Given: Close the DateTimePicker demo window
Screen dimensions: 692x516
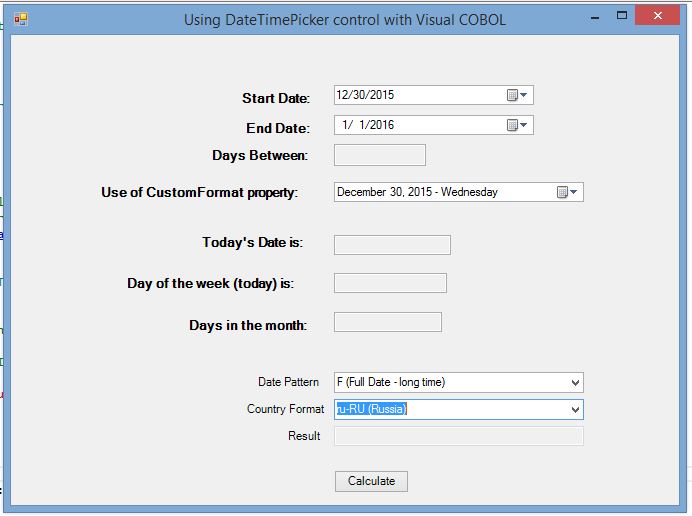Looking at the screenshot, I should point(657,17).
